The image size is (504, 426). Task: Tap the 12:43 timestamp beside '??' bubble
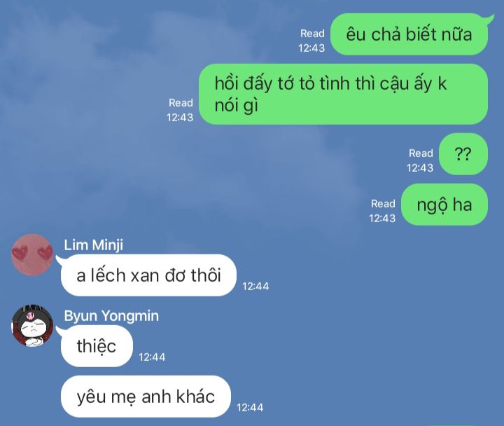[420, 168]
